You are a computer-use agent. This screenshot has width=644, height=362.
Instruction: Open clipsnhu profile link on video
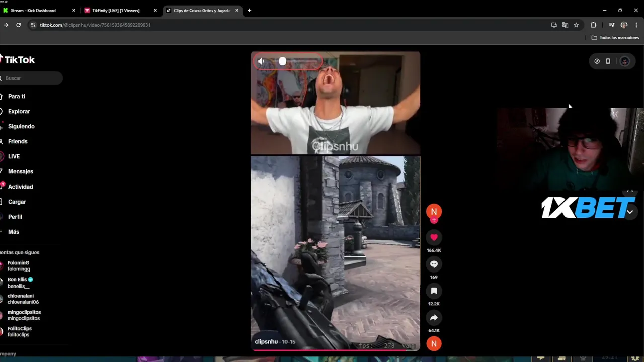[266, 342]
